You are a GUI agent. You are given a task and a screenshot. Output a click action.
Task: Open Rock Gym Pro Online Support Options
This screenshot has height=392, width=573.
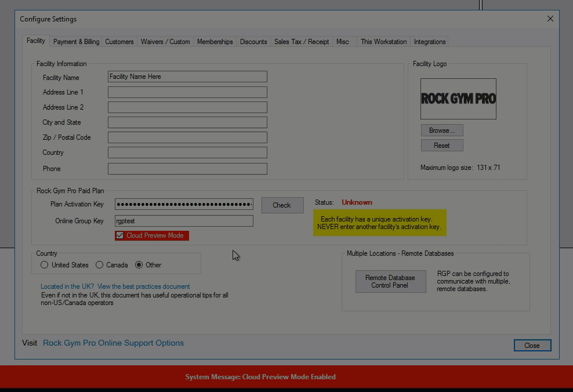pyautogui.click(x=113, y=343)
